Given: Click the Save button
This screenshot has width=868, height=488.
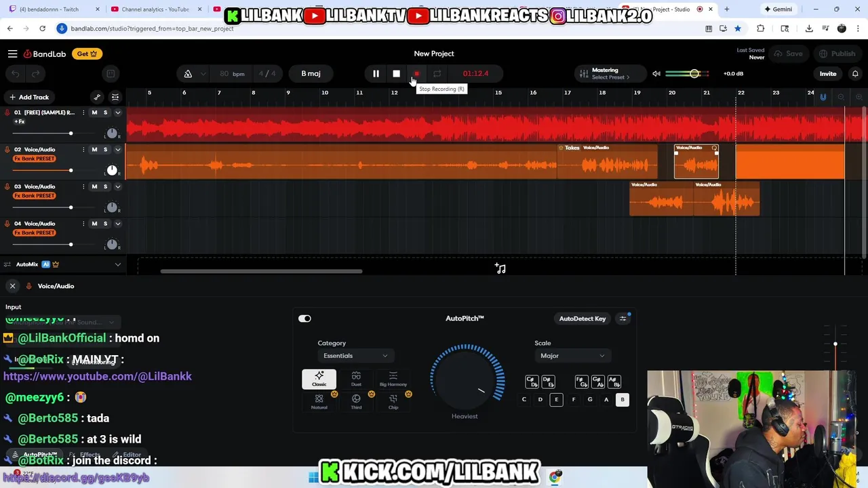Looking at the screenshot, I should [x=789, y=54].
